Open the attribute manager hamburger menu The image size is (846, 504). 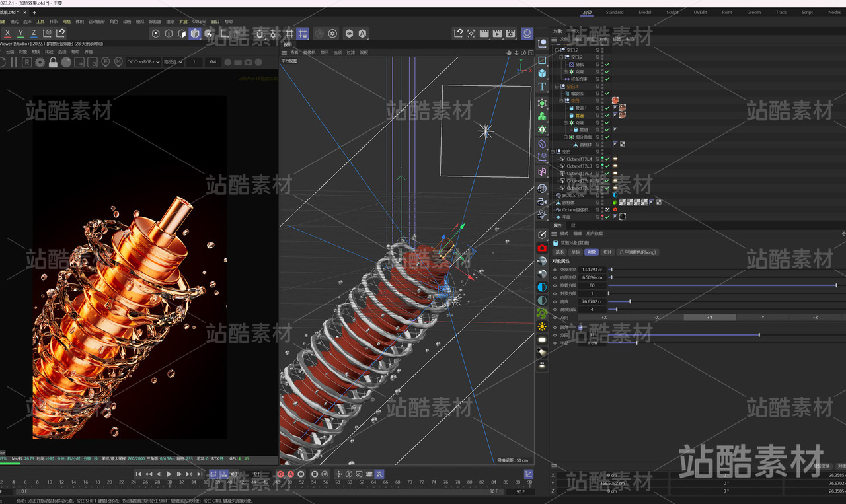(x=555, y=233)
